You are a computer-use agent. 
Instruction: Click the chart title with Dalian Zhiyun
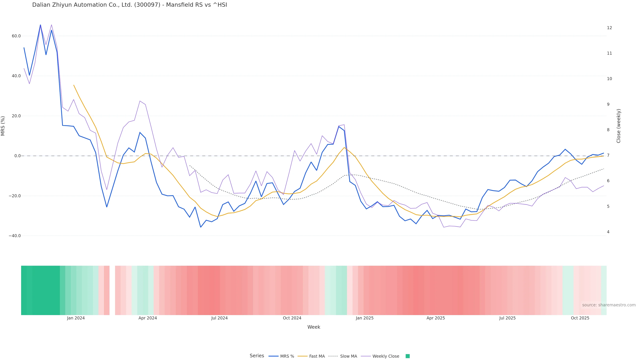point(129,5)
